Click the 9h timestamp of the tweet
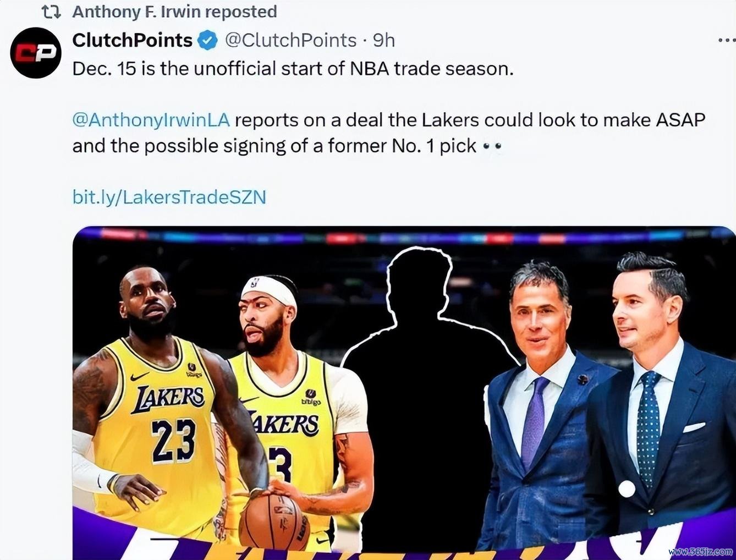The width and height of the screenshot is (736, 560). pyautogui.click(x=384, y=40)
